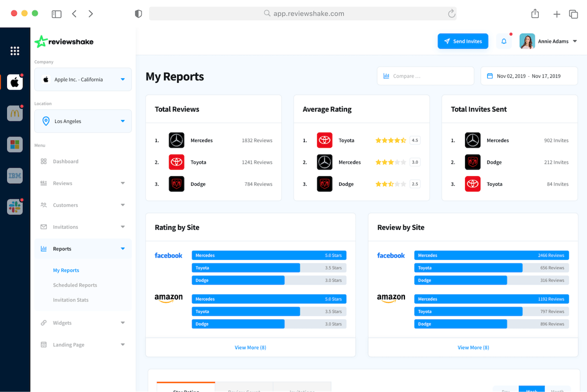This screenshot has width=587, height=392.
Task: Select the Apple company icon in left rail
Action: point(15,82)
